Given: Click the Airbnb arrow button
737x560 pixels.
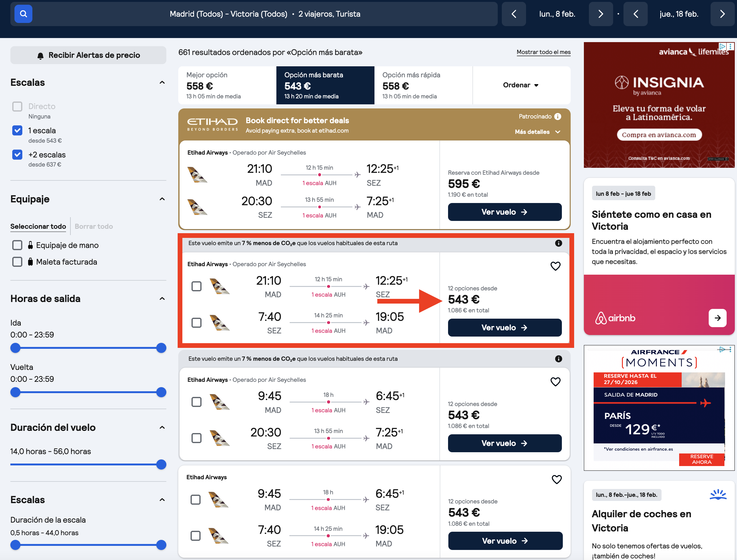Looking at the screenshot, I should tap(717, 318).
